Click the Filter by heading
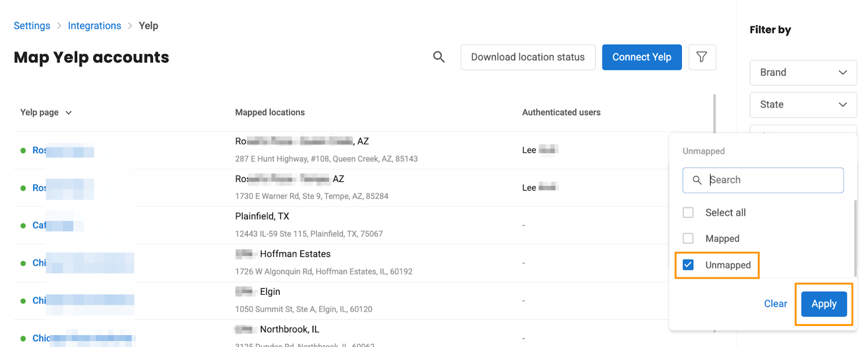This screenshot has width=868, height=347. coord(770,30)
